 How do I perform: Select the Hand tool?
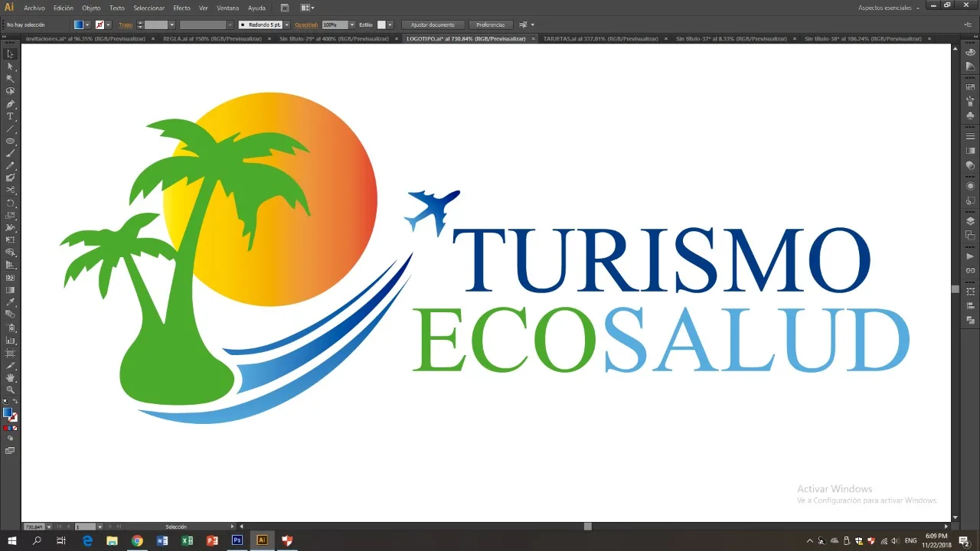[x=10, y=377]
